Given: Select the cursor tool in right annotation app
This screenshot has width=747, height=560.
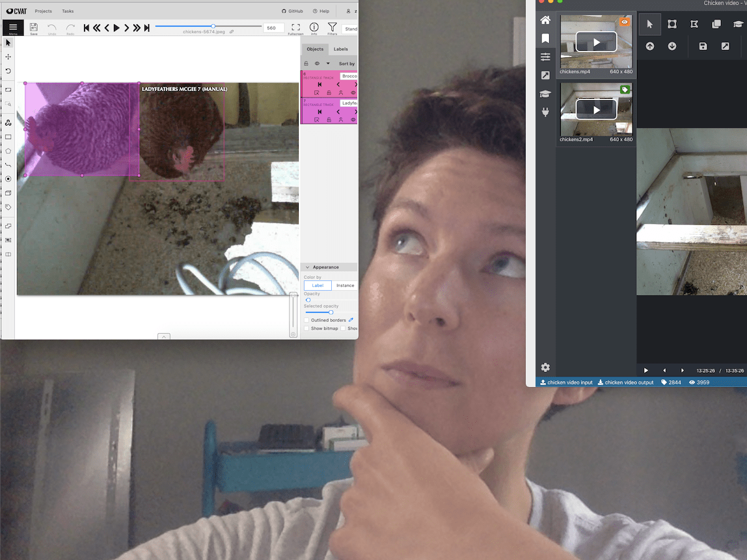Looking at the screenshot, I should (x=649, y=24).
